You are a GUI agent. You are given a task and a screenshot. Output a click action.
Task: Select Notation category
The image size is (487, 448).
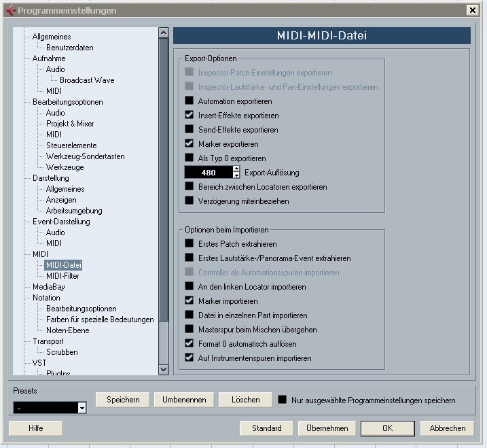point(46,298)
